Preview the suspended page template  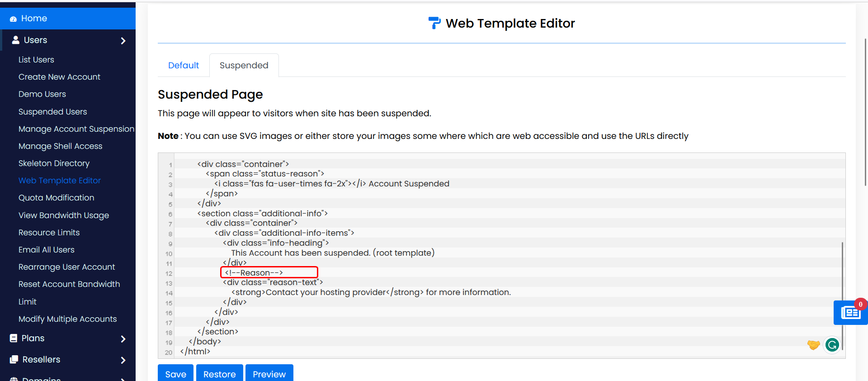(x=269, y=374)
